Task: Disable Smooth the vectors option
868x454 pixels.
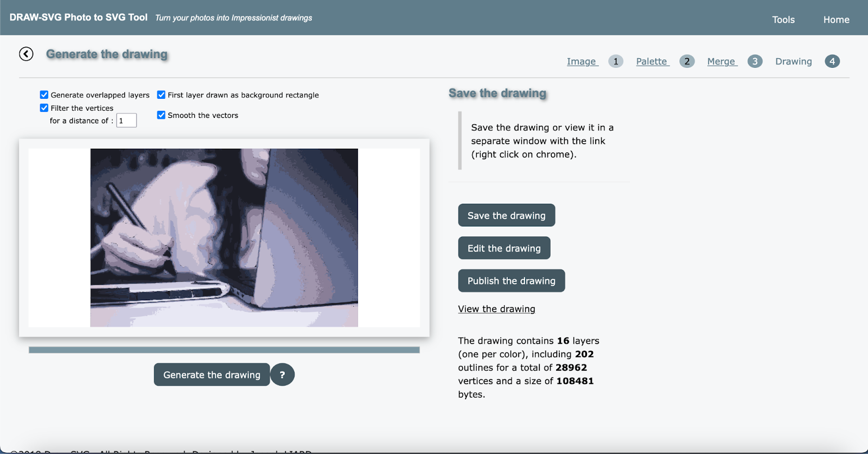Action: [x=161, y=115]
